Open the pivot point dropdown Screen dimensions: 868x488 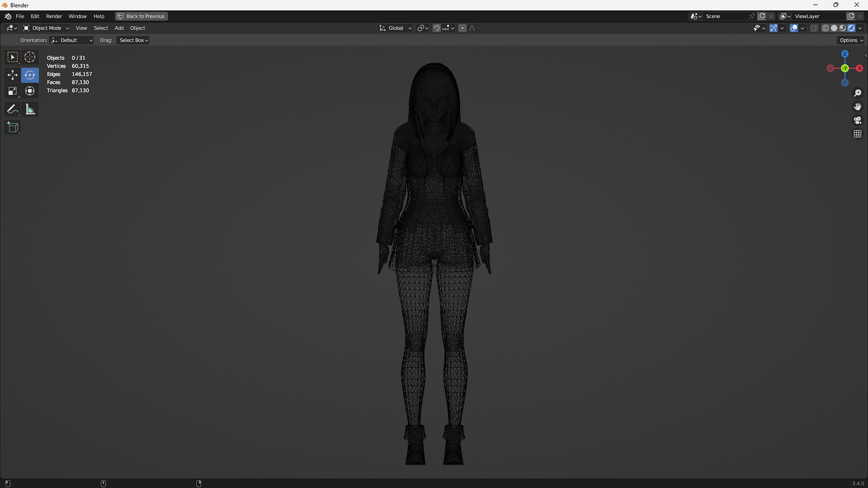click(x=422, y=28)
